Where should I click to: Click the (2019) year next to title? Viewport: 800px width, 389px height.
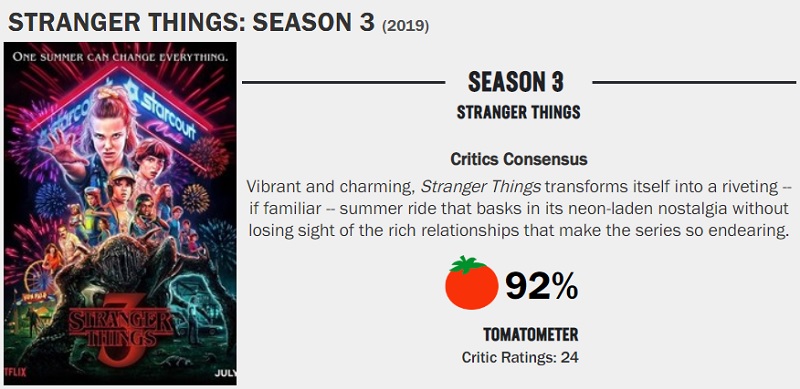click(406, 26)
